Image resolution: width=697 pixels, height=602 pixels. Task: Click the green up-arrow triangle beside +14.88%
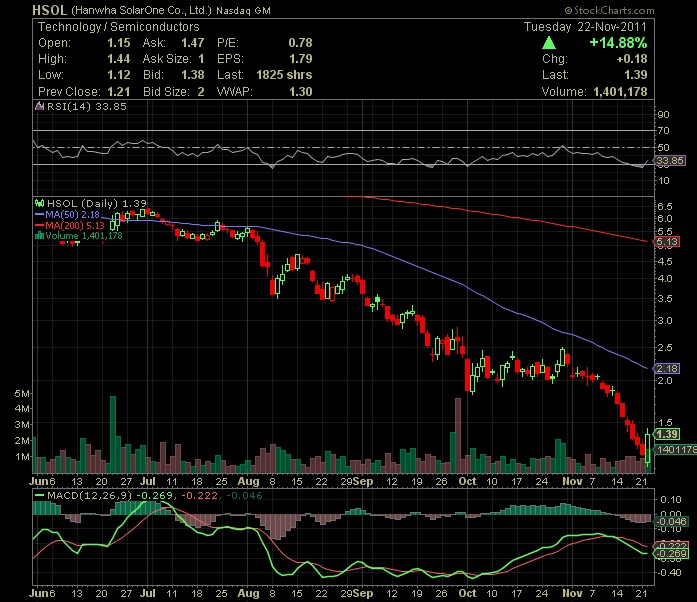point(549,43)
